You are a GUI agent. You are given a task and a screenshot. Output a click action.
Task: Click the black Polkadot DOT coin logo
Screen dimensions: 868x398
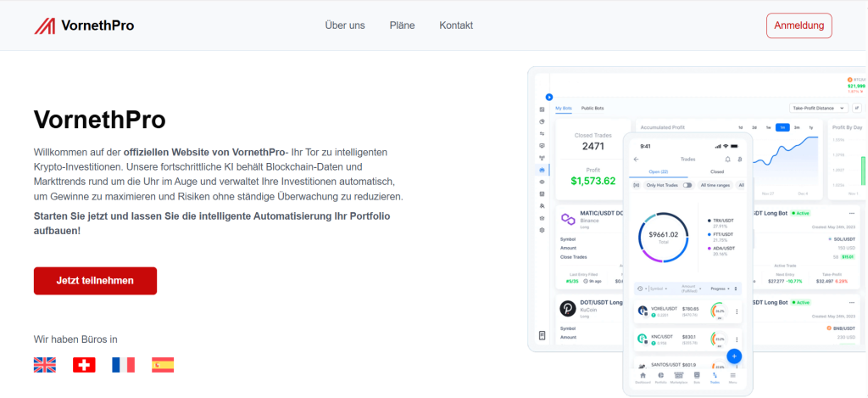[x=568, y=308]
